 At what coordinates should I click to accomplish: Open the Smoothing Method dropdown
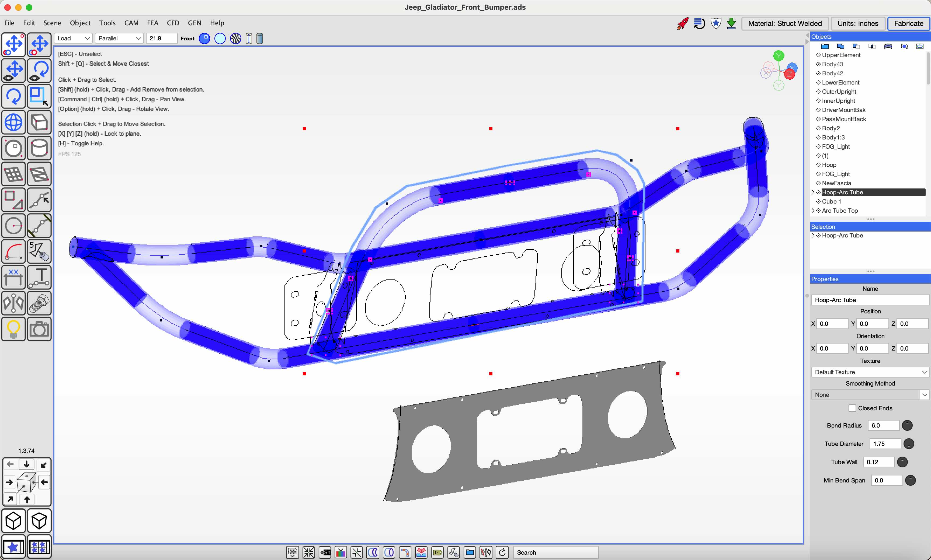[x=870, y=395]
